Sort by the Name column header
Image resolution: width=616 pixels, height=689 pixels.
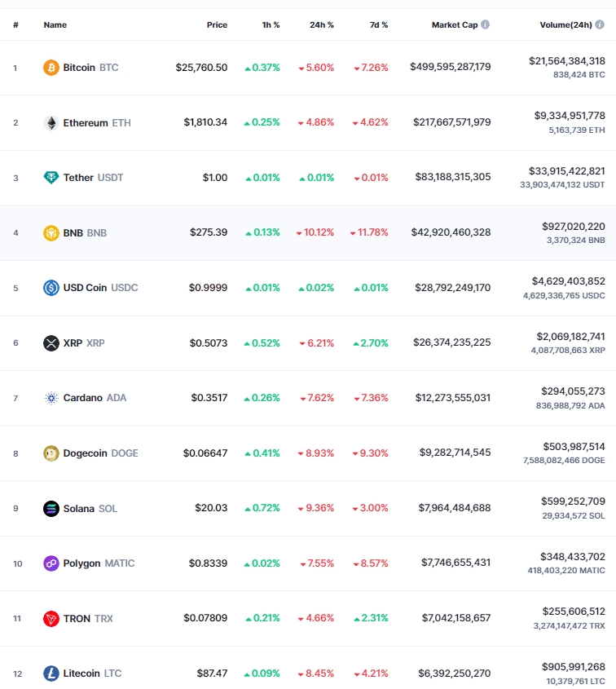tap(55, 25)
